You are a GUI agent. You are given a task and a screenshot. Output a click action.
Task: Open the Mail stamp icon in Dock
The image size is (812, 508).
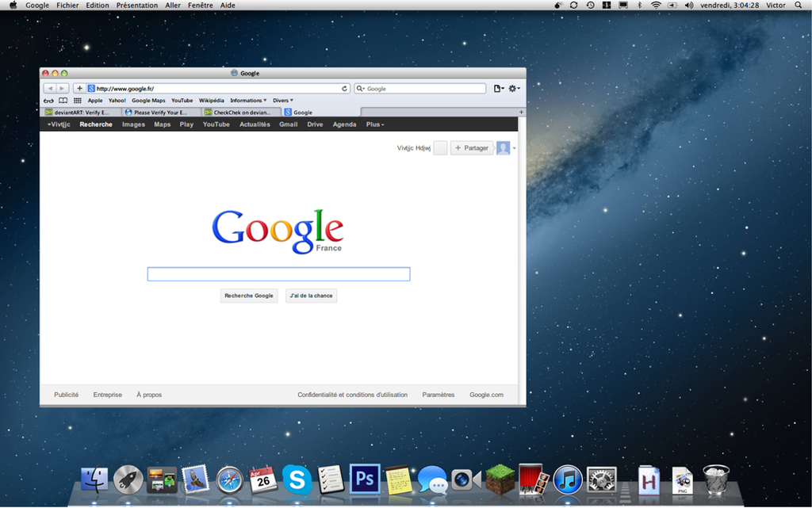(195, 479)
